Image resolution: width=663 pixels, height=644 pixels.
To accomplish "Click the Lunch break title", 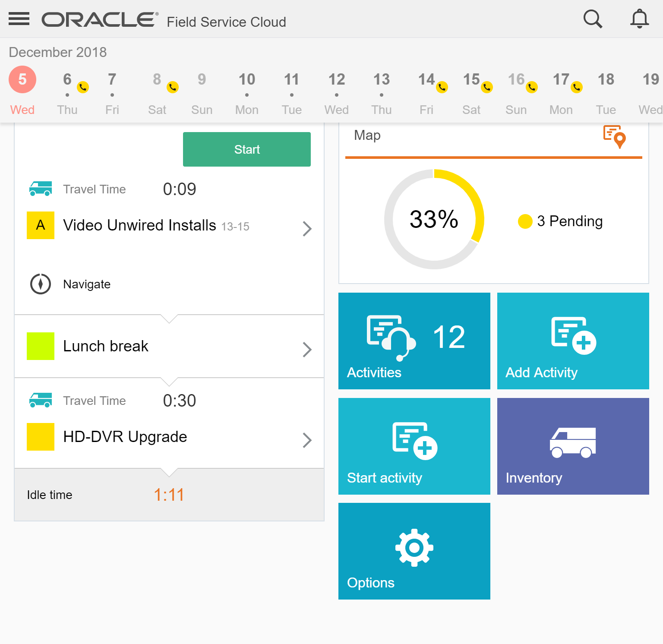I will (x=106, y=346).
